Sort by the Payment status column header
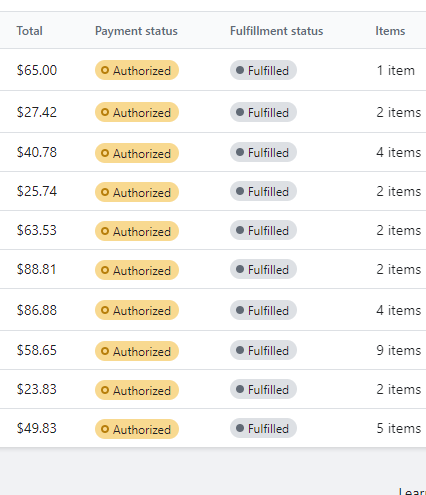426x495 pixels. tap(136, 31)
